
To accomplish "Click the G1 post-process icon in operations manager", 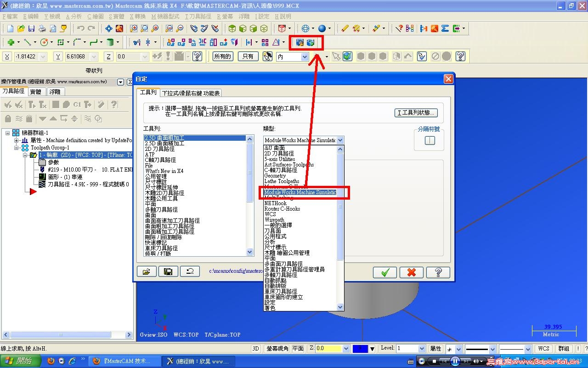I will (77, 105).
